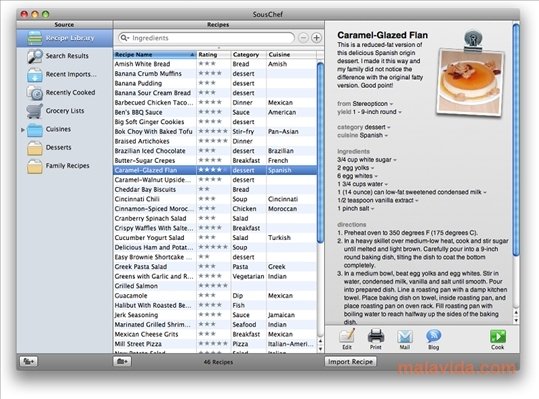
Task: Select the 'Banana Pudding' recipe
Action: (138, 83)
